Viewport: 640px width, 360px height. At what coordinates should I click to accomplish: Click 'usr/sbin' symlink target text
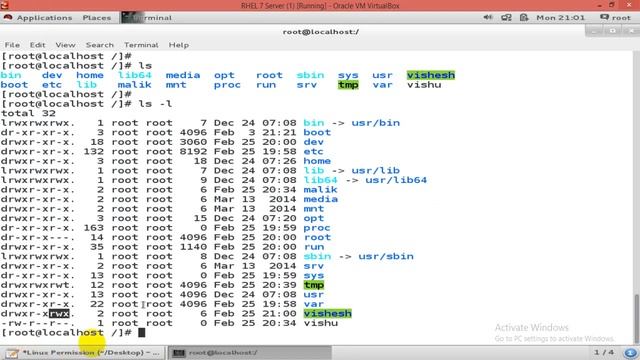[386, 256]
